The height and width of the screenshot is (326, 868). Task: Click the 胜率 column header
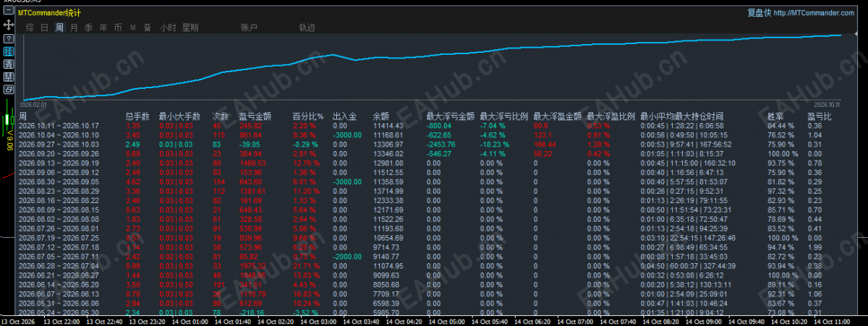(775, 116)
